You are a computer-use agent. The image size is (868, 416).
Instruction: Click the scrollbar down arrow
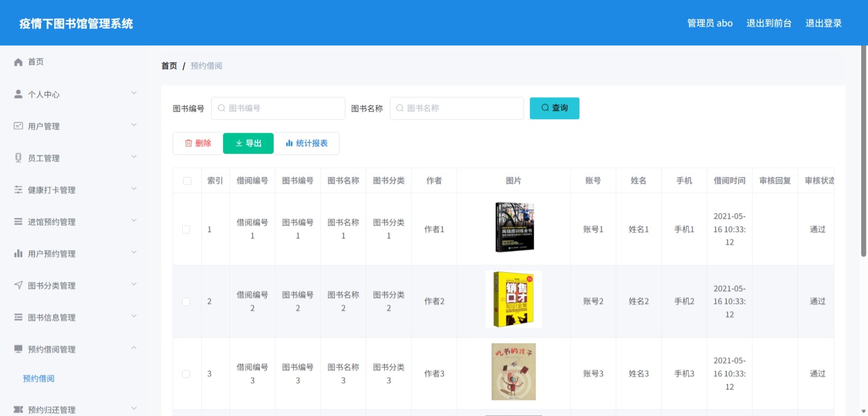point(864,411)
